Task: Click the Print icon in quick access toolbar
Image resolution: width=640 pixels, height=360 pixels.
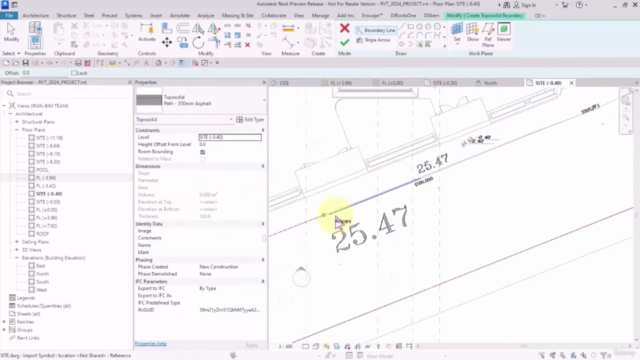Action: point(78,63)
